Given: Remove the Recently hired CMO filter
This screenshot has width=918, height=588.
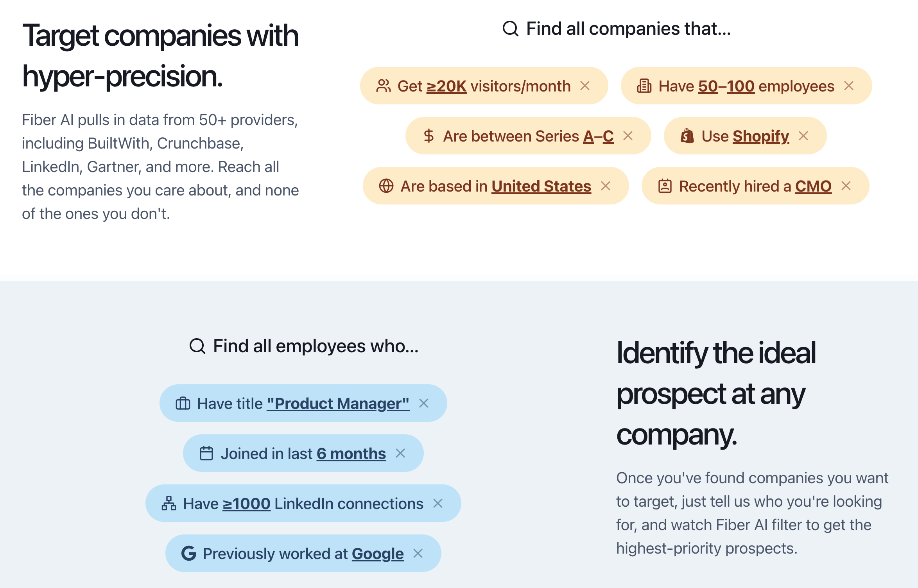Looking at the screenshot, I should coord(846,186).
